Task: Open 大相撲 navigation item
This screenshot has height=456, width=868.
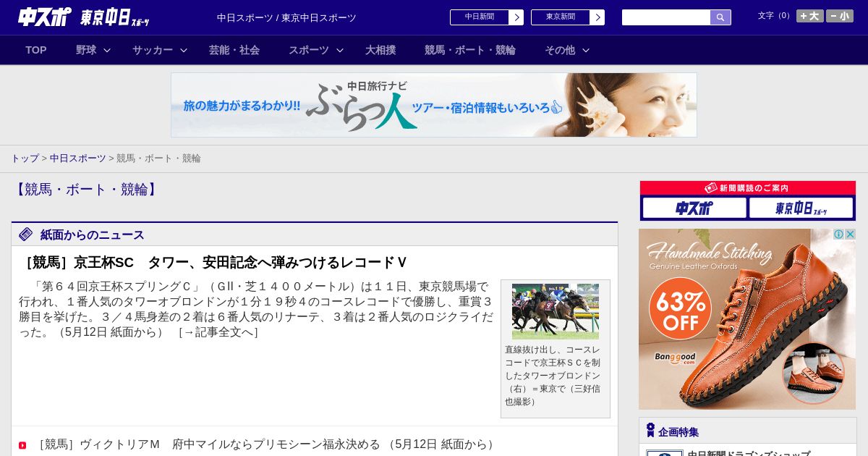Action: click(x=380, y=50)
